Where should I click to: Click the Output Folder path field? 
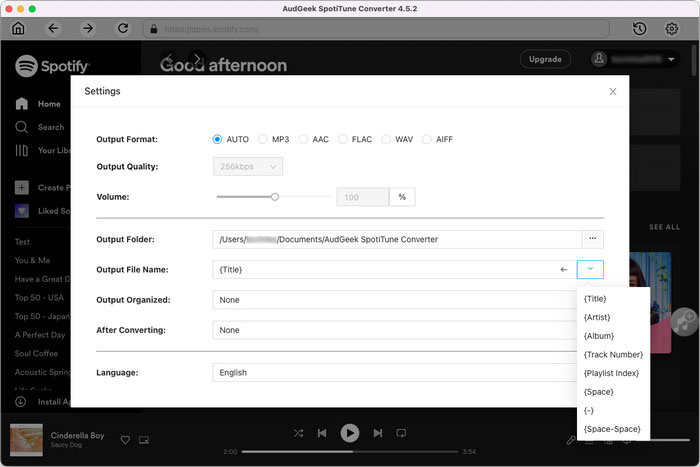(x=397, y=239)
